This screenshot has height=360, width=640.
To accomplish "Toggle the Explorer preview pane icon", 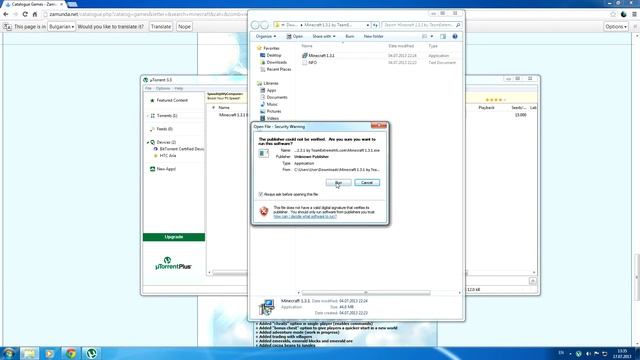I will click(443, 36).
